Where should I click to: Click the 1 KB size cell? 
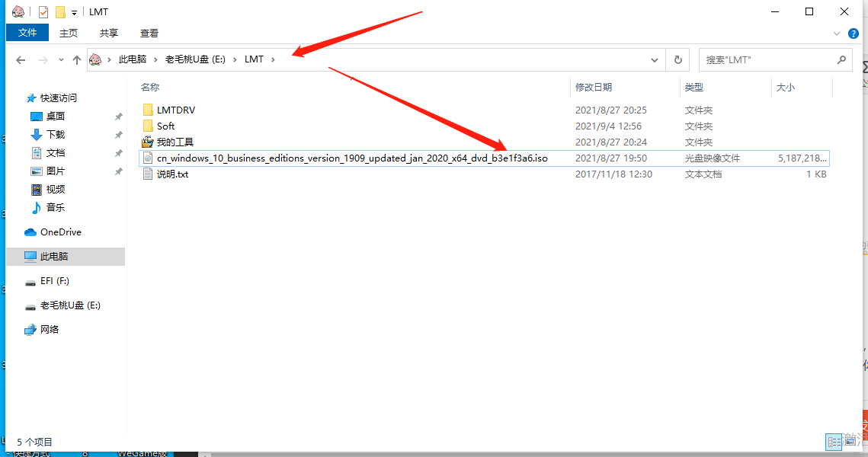point(816,174)
